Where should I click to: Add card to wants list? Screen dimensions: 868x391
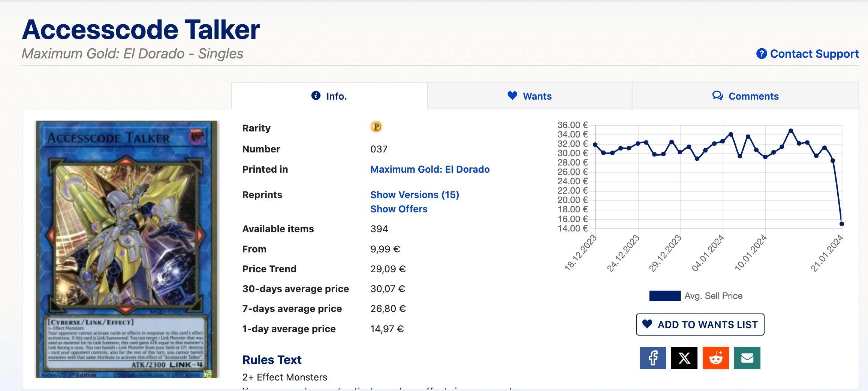(x=700, y=324)
